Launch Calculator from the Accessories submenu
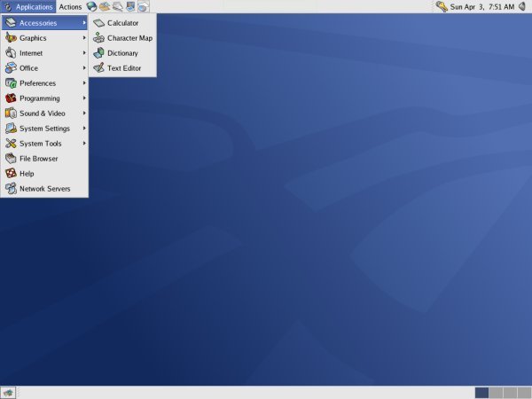 coord(122,23)
